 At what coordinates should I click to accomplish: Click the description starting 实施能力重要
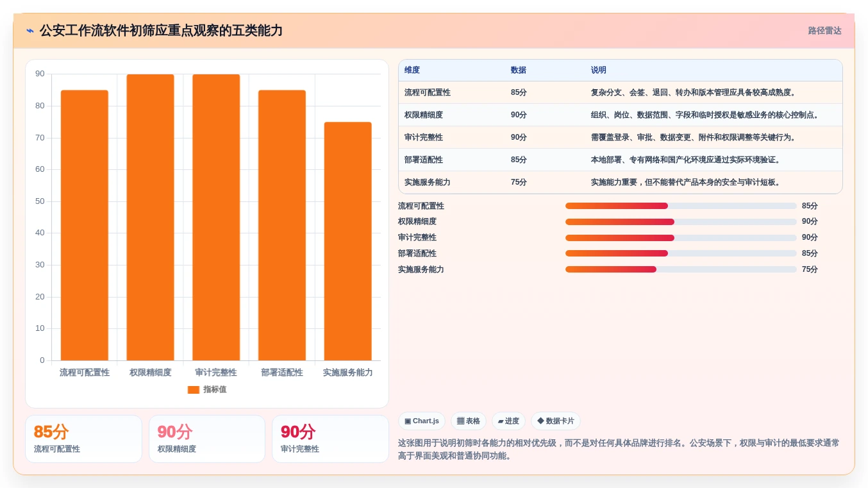click(685, 183)
